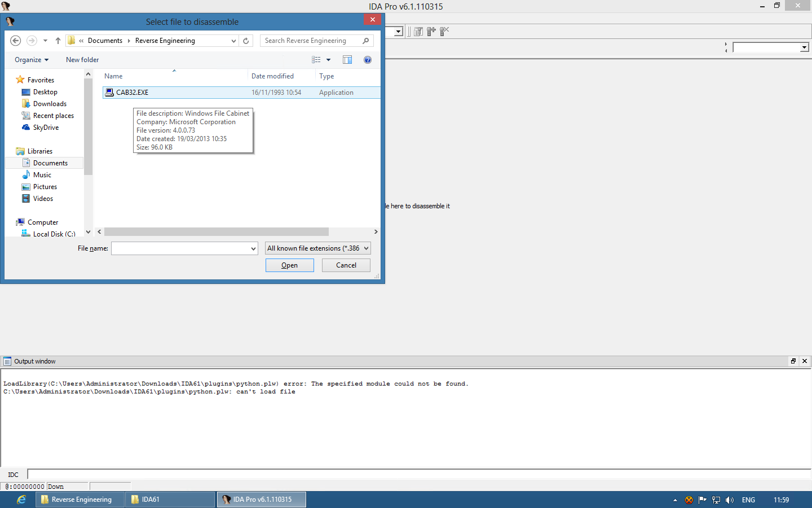
Task: Click the Open button
Action: pyautogui.click(x=290, y=265)
